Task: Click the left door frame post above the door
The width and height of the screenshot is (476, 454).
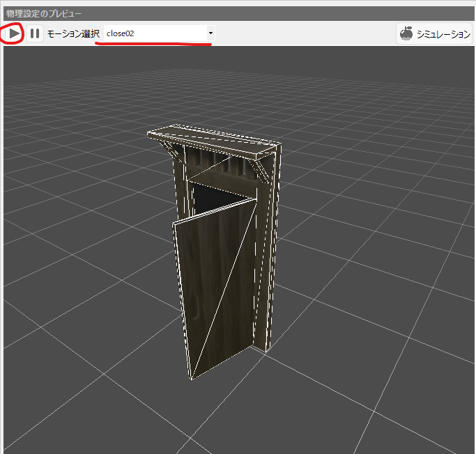Action: click(181, 188)
